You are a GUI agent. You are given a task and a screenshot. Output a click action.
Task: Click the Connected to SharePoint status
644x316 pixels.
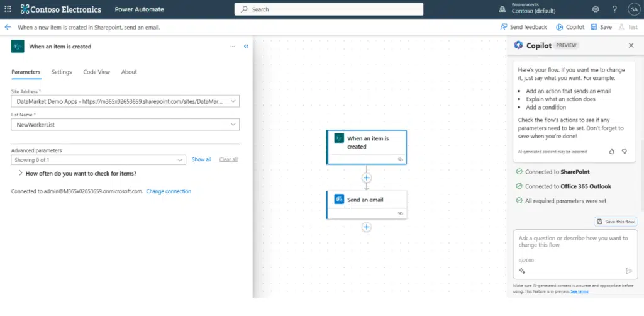(x=553, y=172)
